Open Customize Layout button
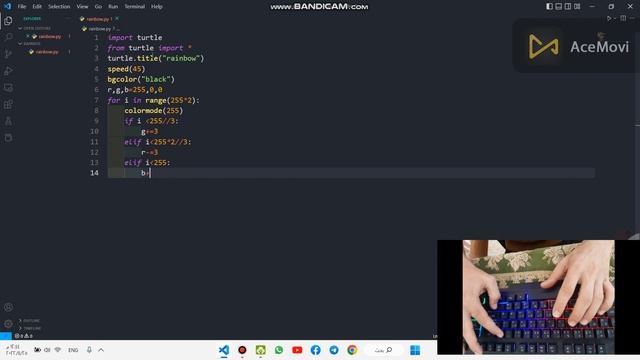The image size is (640, 360). click(x=577, y=7)
